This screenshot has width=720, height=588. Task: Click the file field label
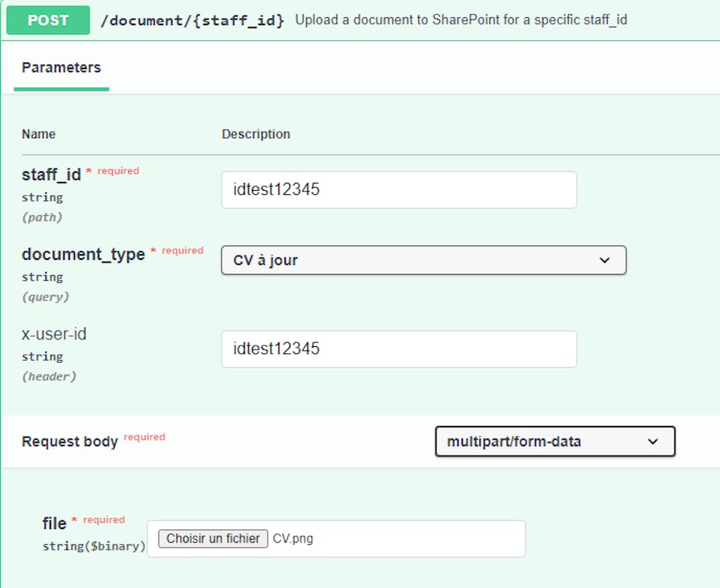click(x=54, y=523)
